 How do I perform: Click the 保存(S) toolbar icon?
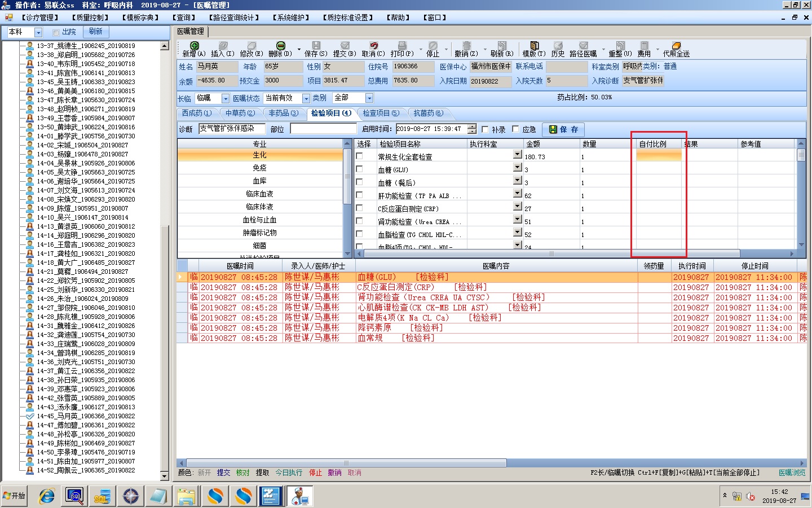[316, 46]
